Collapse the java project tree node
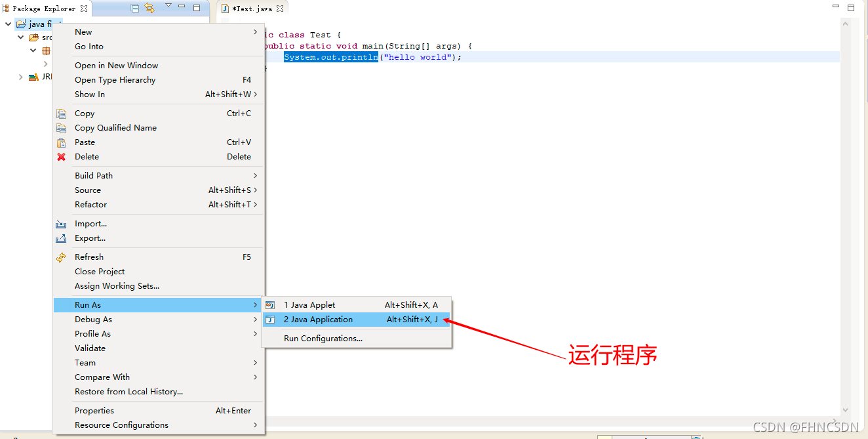The image size is (868, 439). (x=8, y=24)
